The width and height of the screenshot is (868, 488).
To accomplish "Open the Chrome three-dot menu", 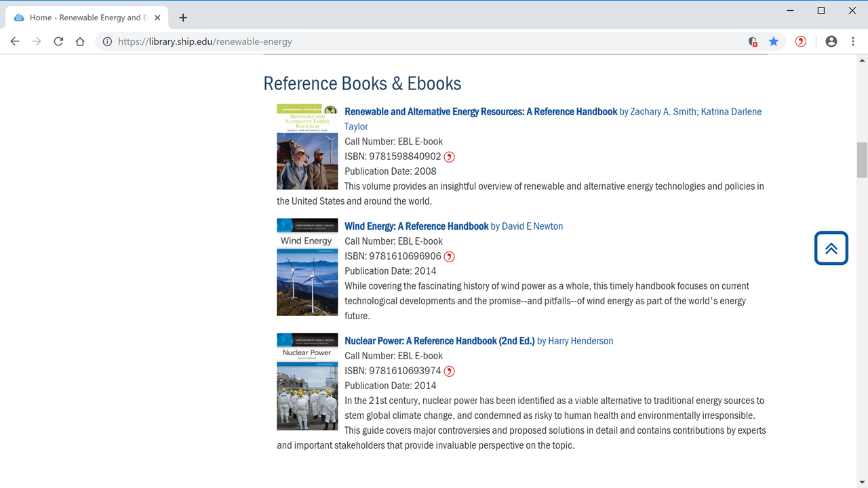I will (853, 41).
